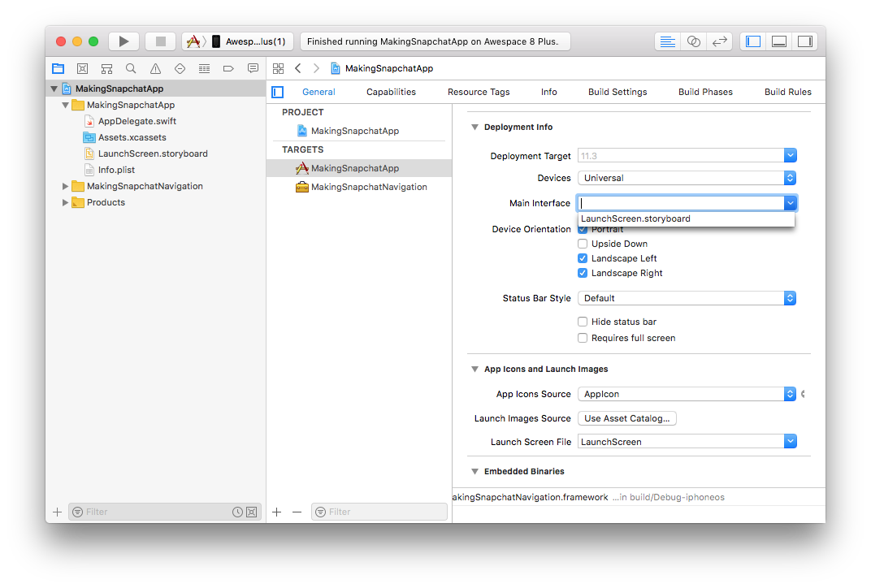This screenshot has width=871, height=588.
Task: Go back in editor history
Action: tap(298, 68)
